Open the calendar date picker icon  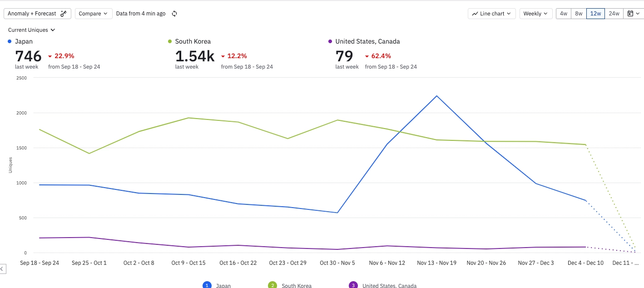(630, 14)
